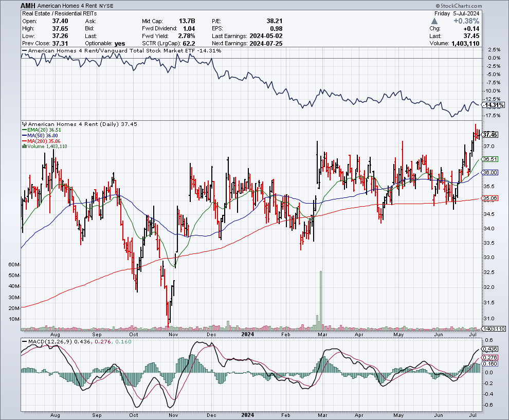Click the Volume value 1,403,110 in header

click(x=465, y=44)
